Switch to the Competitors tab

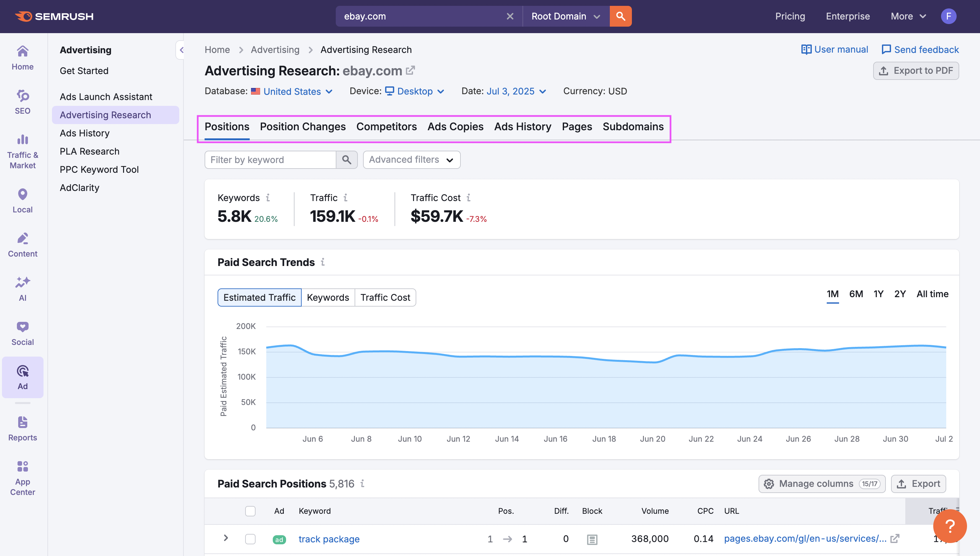coord(386,127)
